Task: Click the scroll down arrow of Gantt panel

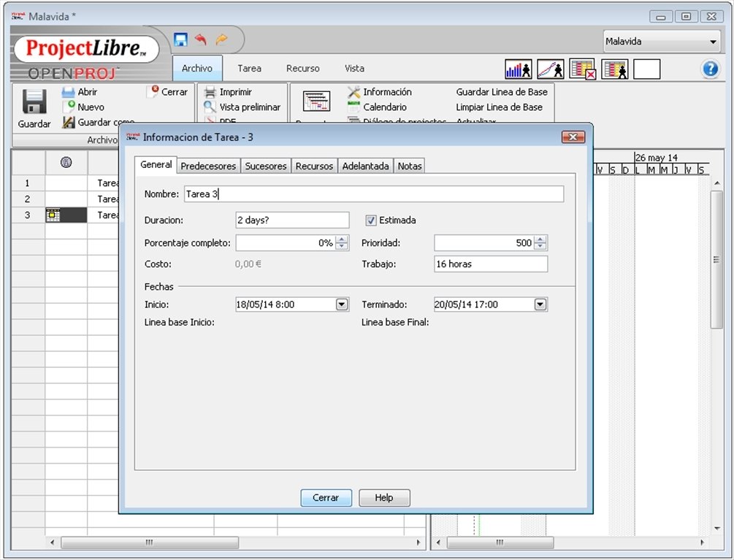Action: point(716,529)
